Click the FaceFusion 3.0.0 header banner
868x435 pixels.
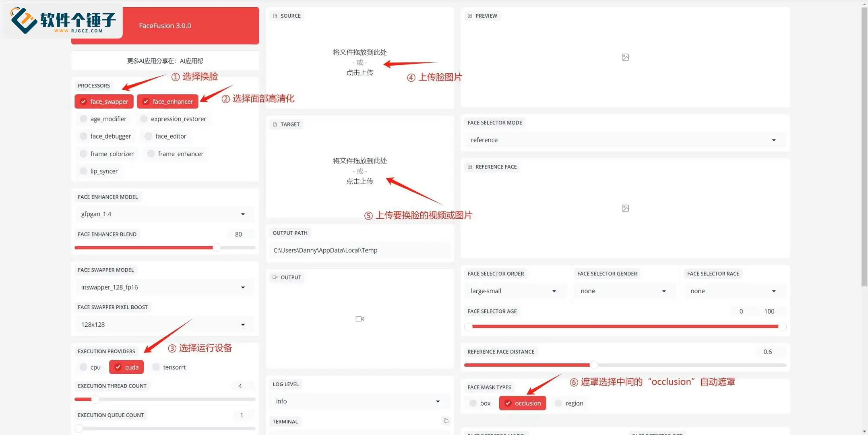pos(165,25)
